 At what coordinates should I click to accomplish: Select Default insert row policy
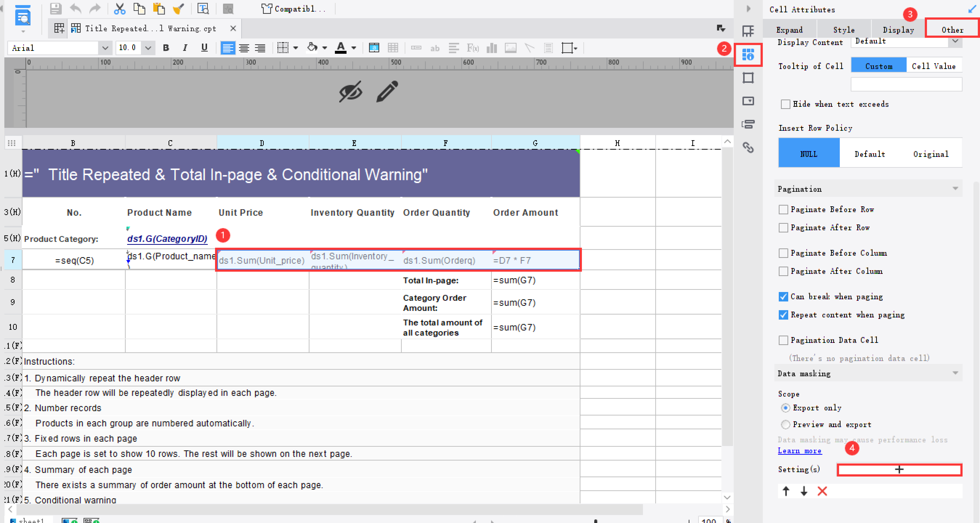(x=870, y=154)
